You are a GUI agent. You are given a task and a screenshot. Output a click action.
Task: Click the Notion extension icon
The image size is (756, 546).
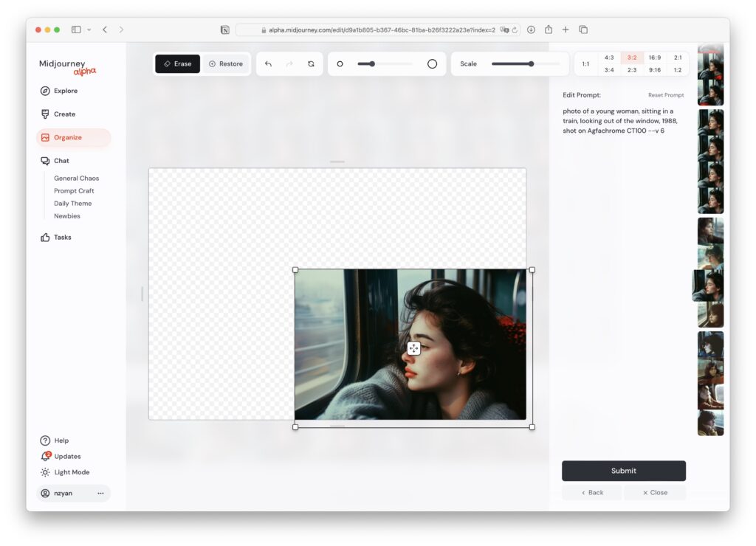[224, 30]
